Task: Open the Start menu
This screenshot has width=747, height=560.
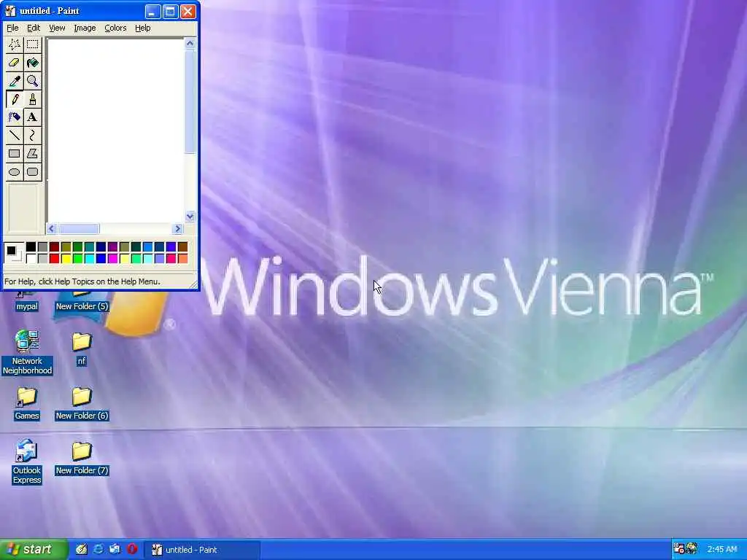Action: [x=34, y=550]
